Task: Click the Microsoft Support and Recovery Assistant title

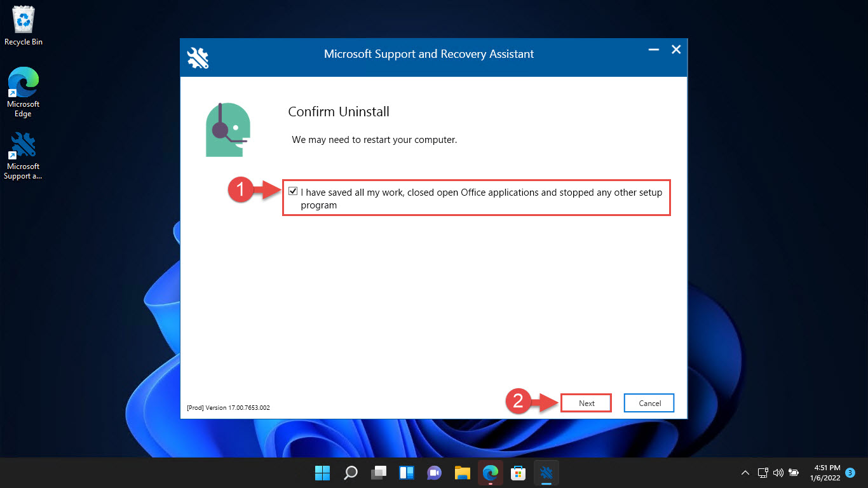Action: point(429,54)
